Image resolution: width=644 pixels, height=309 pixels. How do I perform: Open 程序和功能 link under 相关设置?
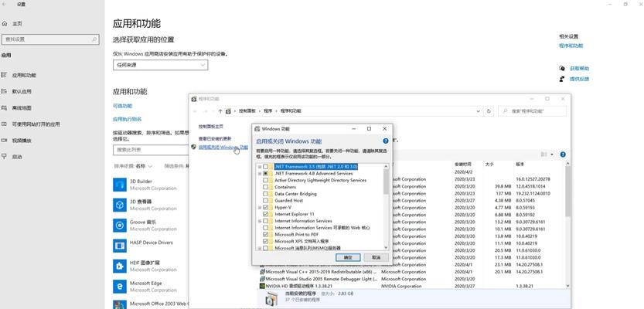(x=571, y=46)
